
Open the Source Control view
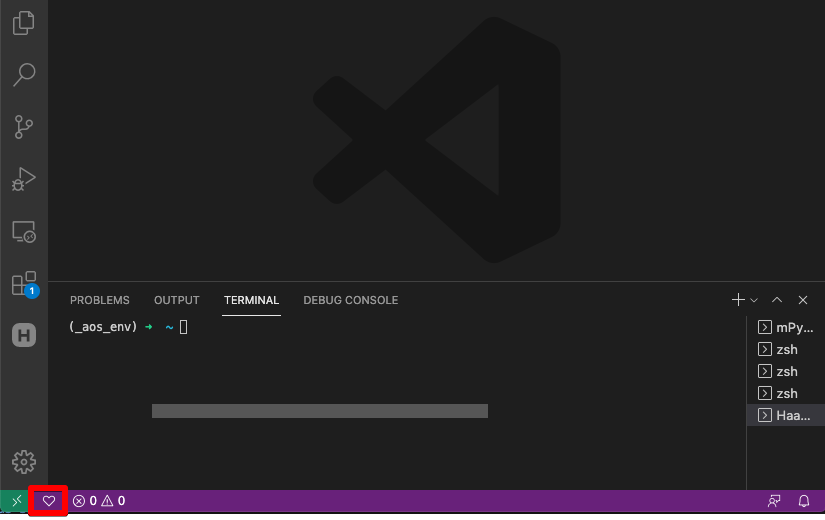click(x=24, y=127)
